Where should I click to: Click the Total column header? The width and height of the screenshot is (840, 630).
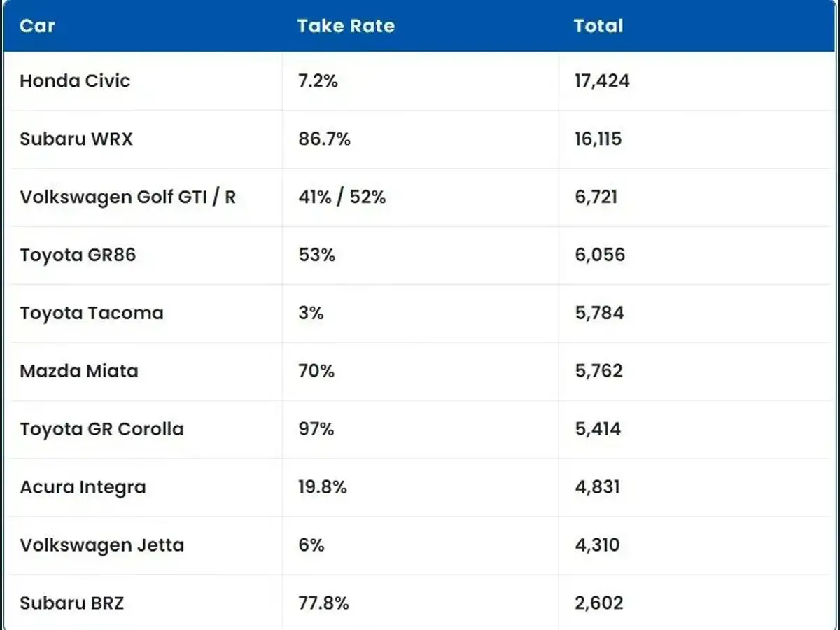pyautogui.click(x=598, y=26)
